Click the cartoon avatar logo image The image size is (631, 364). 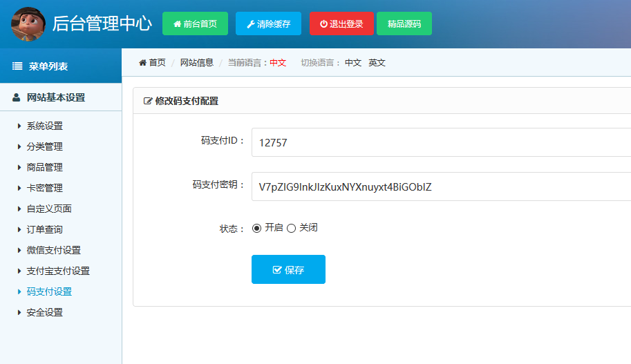coord(28,24)
